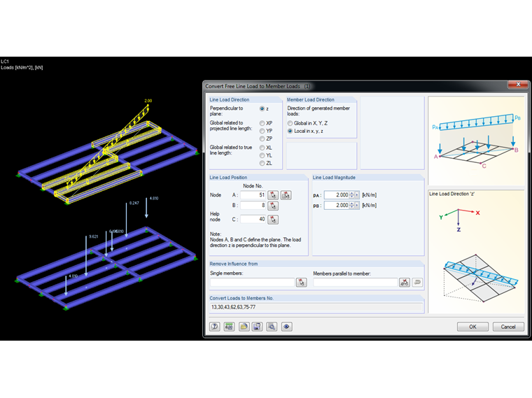Click the pB magnitude value field

pyautogui.click(x=337, y=205)
